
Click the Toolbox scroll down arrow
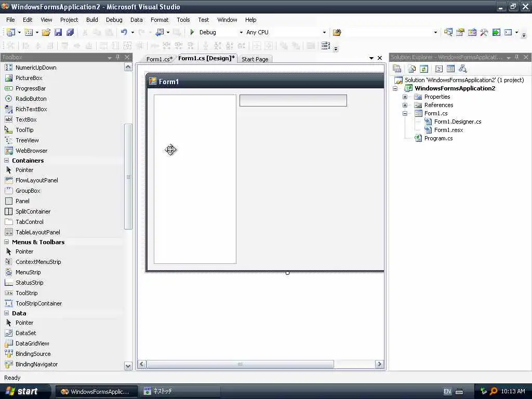(x=128, y=366)
